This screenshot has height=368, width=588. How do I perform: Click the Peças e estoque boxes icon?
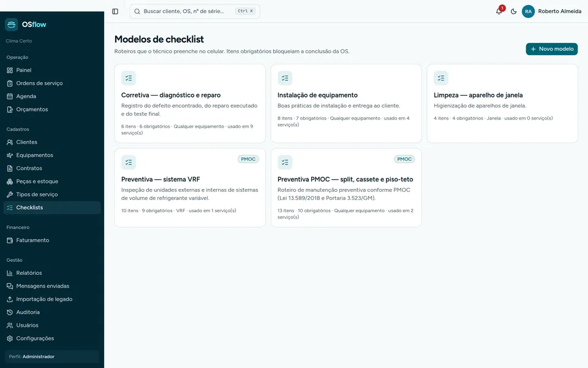pos(10,182)
